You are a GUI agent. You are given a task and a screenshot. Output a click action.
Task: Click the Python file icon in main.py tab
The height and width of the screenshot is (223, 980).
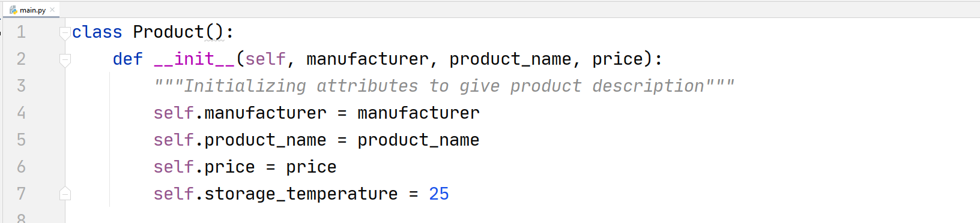pyautogui.click(x=13, y=10)
